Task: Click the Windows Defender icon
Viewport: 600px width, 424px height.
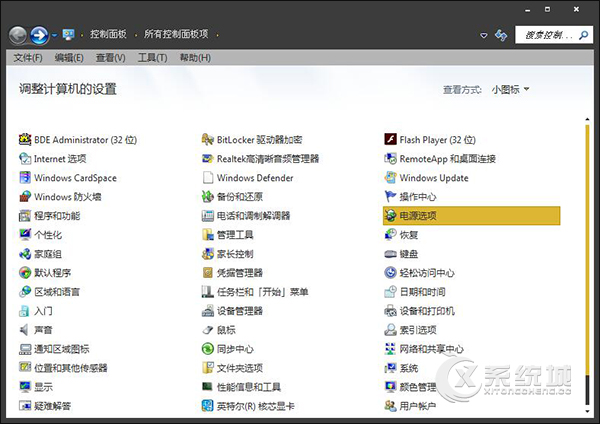Action: [207, 178]
